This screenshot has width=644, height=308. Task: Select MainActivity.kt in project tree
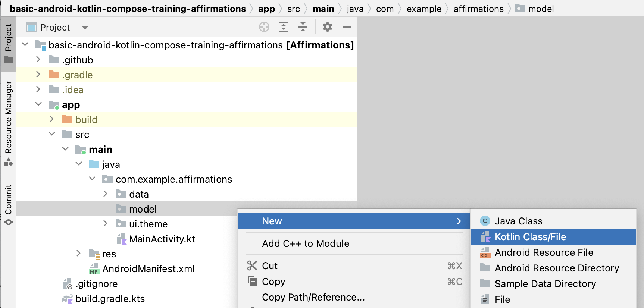point(162,239)
